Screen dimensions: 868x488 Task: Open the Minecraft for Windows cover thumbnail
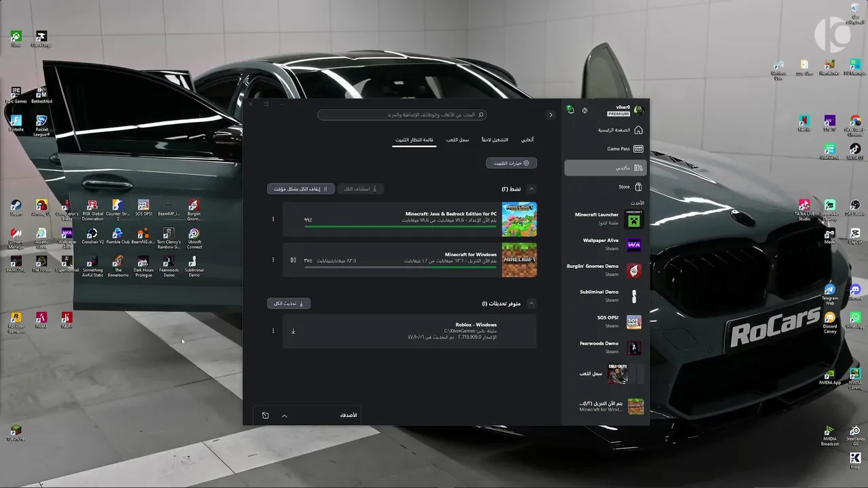coord(519,260)
